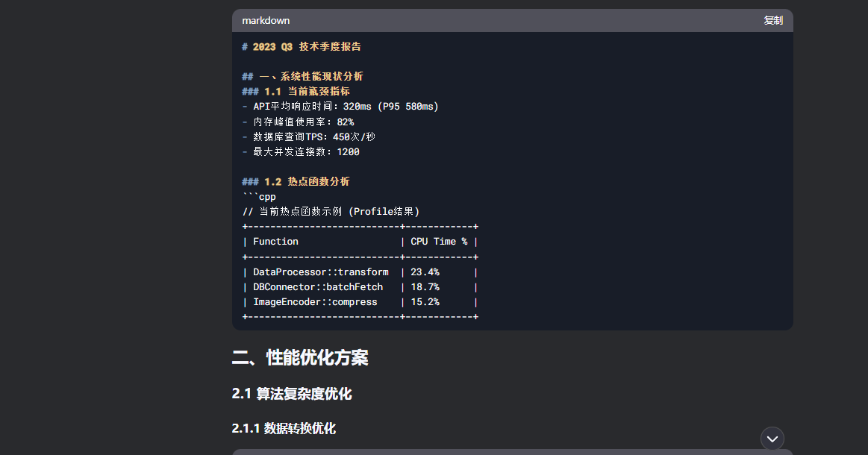Click the ```cpp code fence line
The width and height of the screenshot is (868, 455).
pyautogui.click(x=259, y=196)
